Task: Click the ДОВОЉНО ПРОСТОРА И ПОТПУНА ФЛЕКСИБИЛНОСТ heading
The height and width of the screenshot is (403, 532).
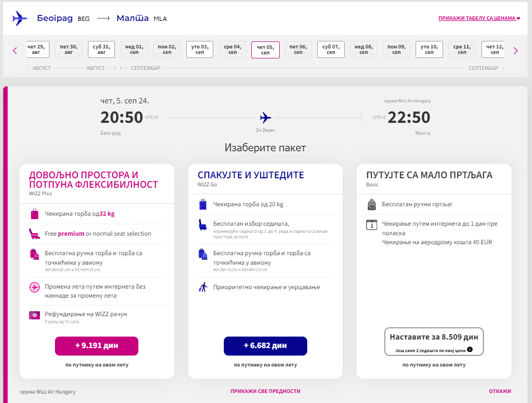Action: coord(93,180)
